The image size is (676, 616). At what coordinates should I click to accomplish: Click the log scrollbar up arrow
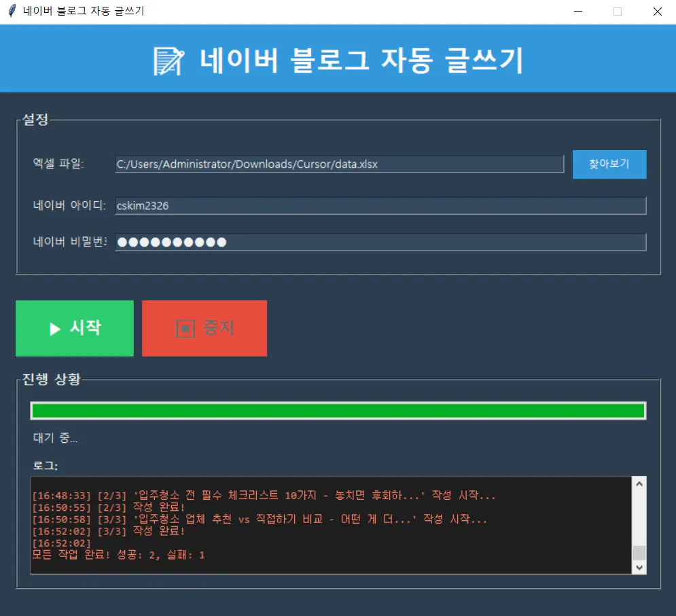pos(639,484)
